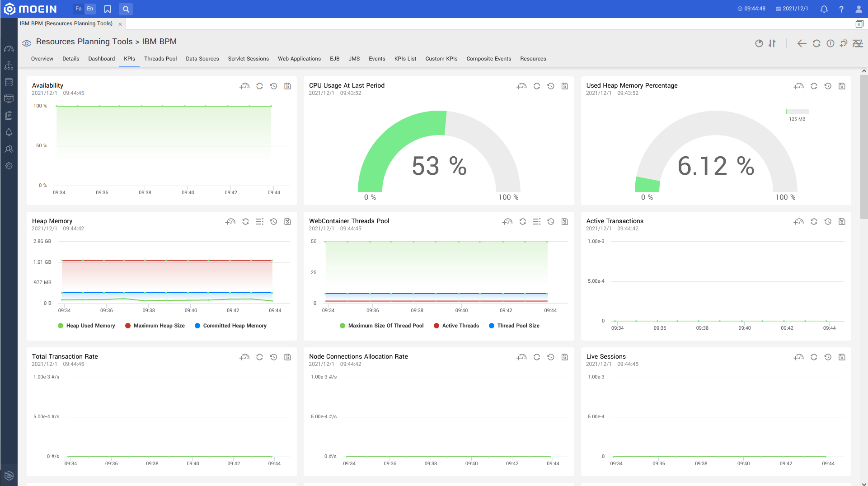
Task: Open database icon in left sidebar
Action: coord(9,82)
